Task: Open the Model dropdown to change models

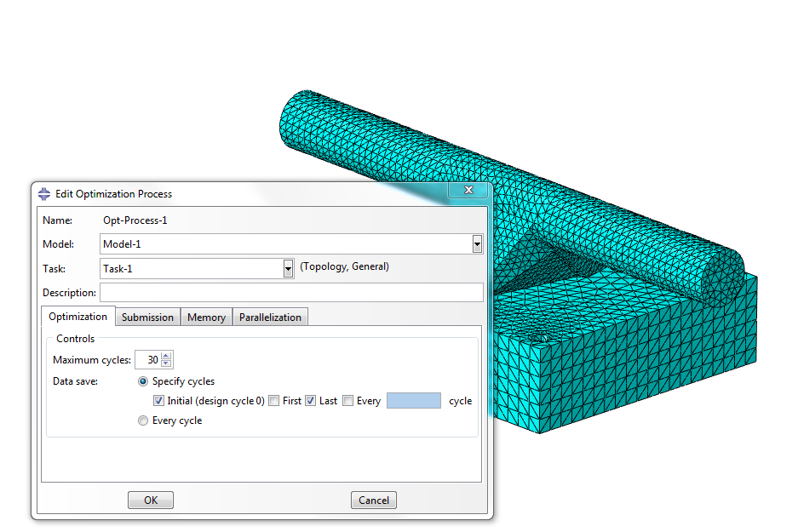Action: tap(477, 243)
